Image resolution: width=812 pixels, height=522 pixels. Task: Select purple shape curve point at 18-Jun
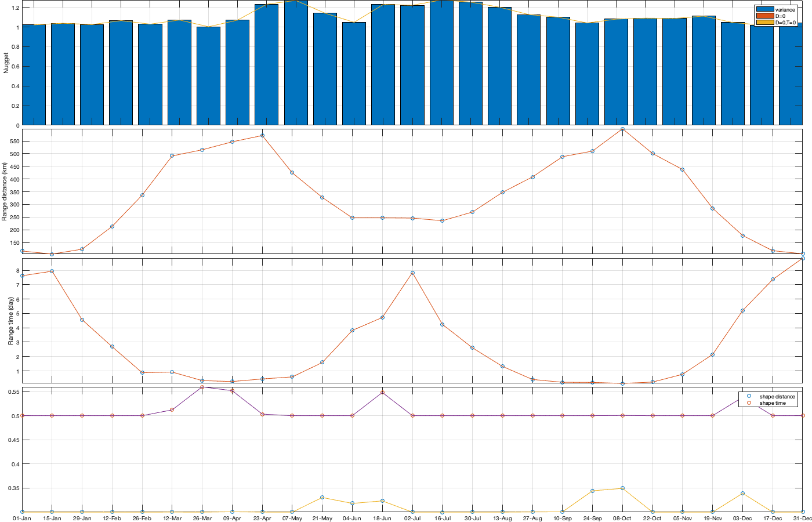pos(382,393)
